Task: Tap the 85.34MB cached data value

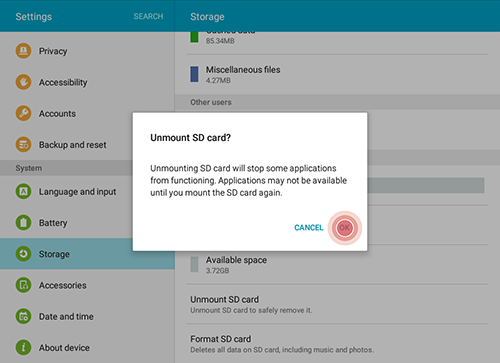Action: (x=220, y=41)
